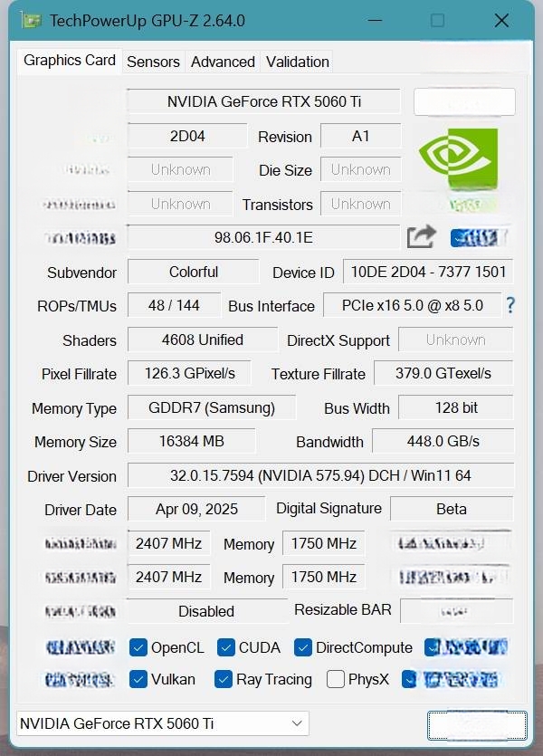Click the BIOS export share arrow icon

click(422, 236)
